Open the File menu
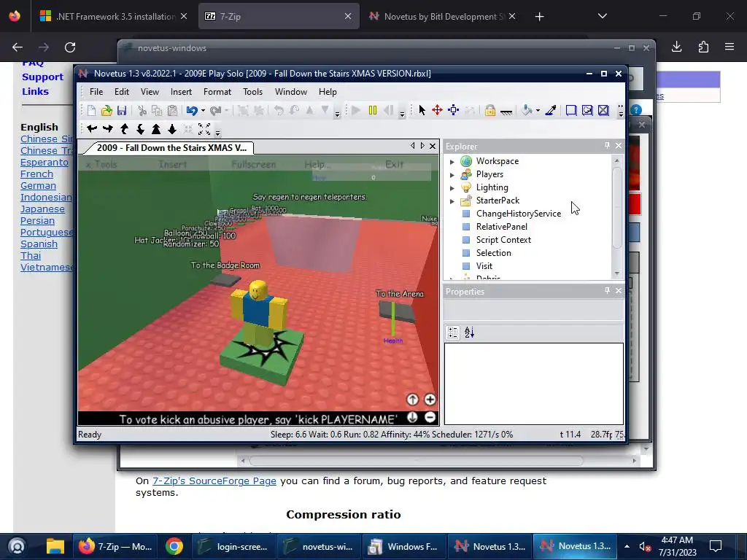The width and height of the screenshot is (747, 560). 96,91
